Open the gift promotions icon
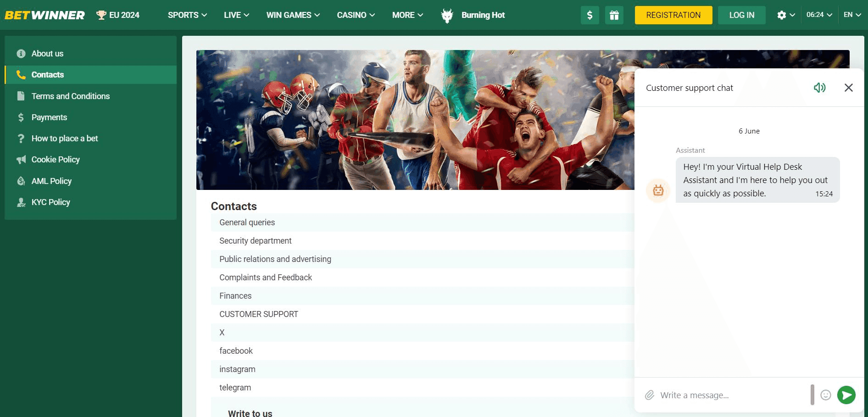Viewport: 868px width, 417px height. [614, 15]
